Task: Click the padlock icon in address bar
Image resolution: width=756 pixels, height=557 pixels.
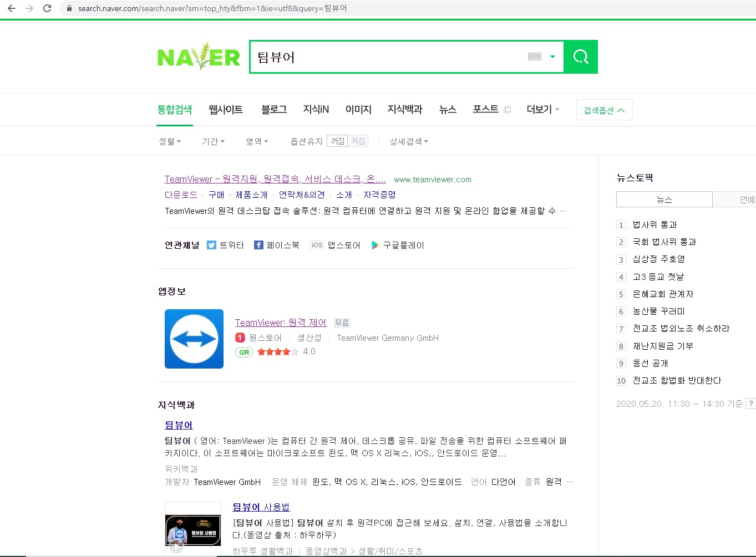Action: [69, 8]
